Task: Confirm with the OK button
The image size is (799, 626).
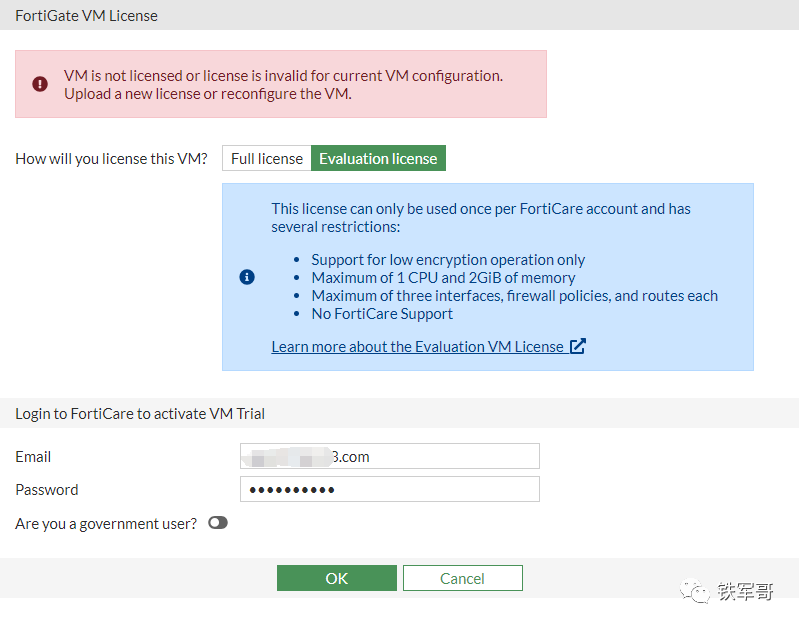Action: click(337, 578)
